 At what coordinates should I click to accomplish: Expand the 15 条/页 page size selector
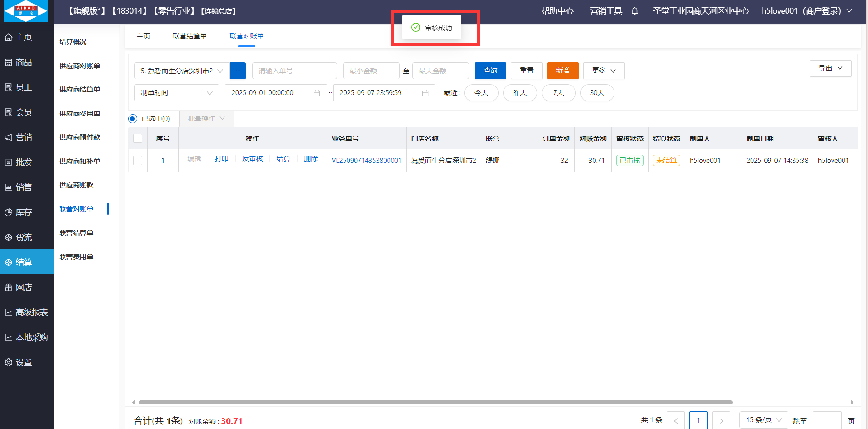[x=763, y=420]
